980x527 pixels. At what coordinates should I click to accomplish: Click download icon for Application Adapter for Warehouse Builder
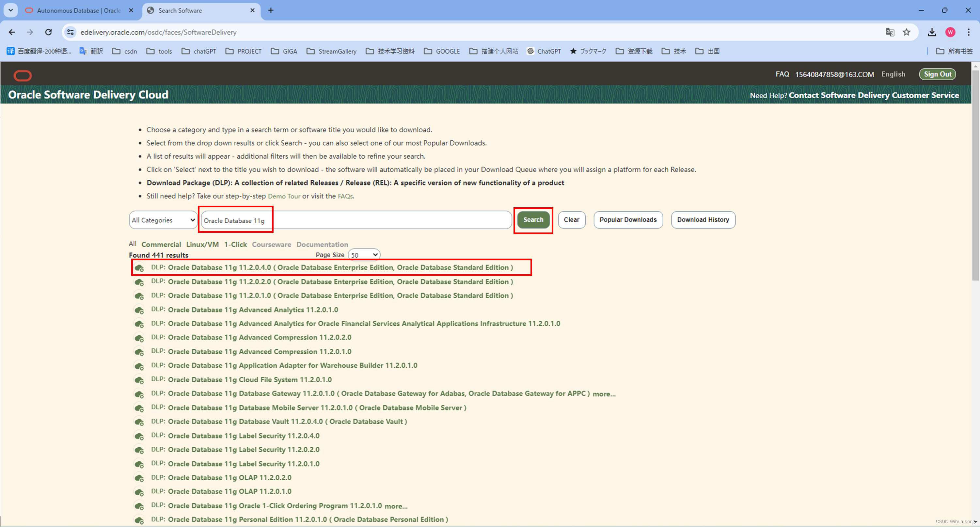(x=139, y=366)
